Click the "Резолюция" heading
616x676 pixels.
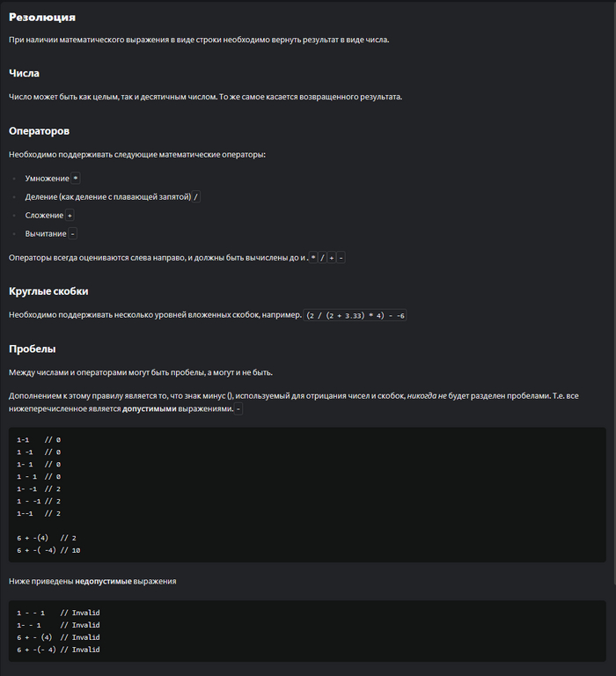tap(41, 18)
